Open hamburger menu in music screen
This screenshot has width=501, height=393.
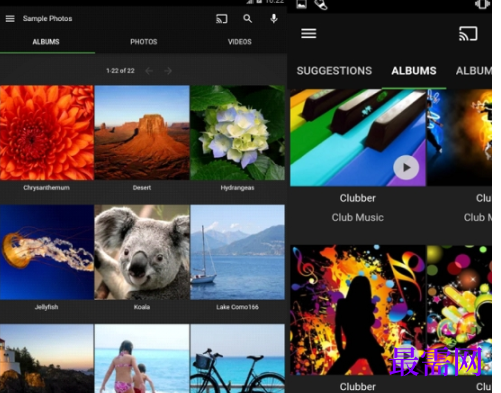[308, 33]
